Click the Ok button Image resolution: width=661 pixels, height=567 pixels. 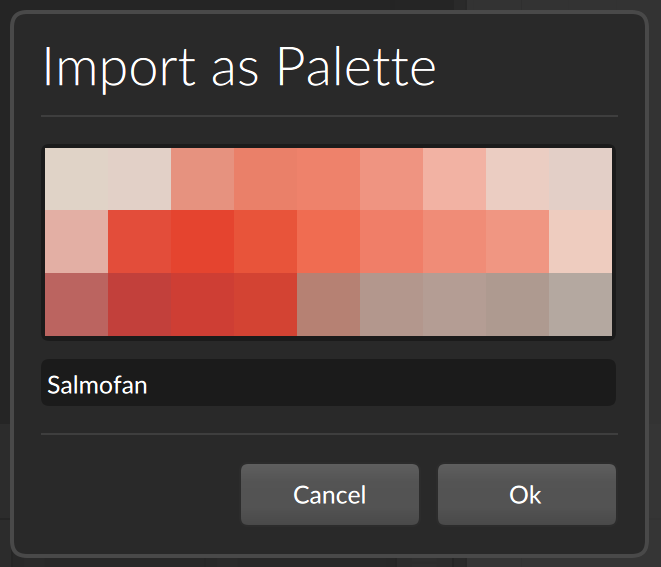tap(526, 494)
